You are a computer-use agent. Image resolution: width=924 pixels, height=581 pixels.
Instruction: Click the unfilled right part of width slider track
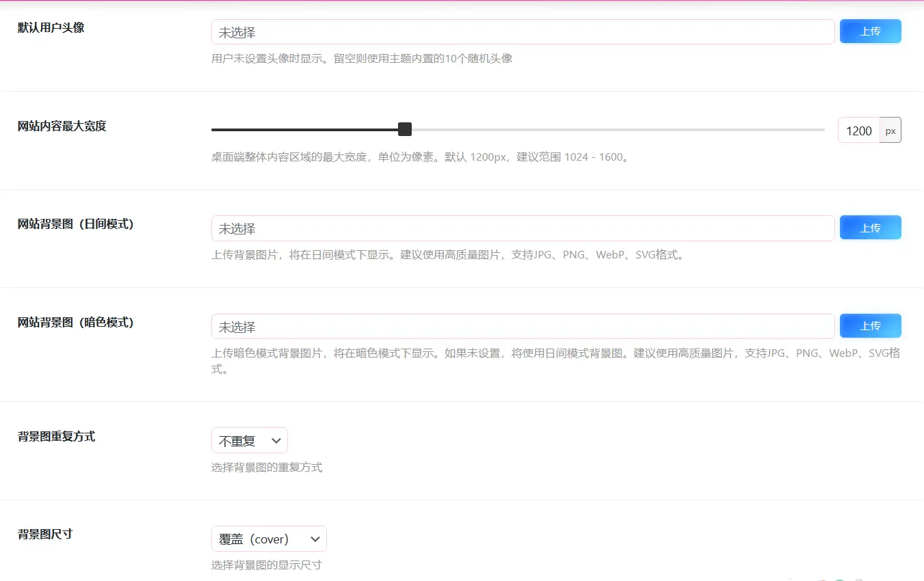click(616, 129)
